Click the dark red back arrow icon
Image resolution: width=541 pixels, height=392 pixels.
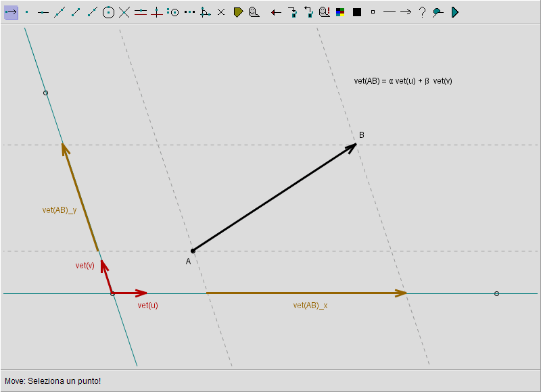(276, 13)
